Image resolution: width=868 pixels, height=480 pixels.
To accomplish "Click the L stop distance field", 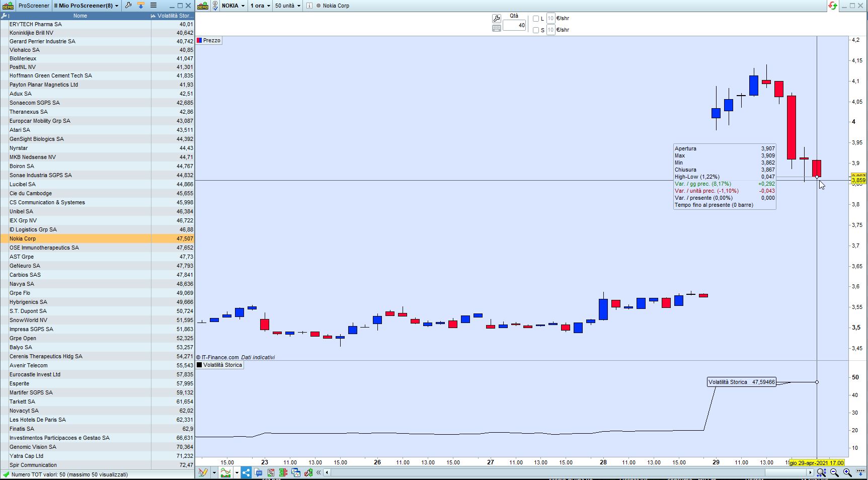I will pyautogui.click(x=550, y=19).
